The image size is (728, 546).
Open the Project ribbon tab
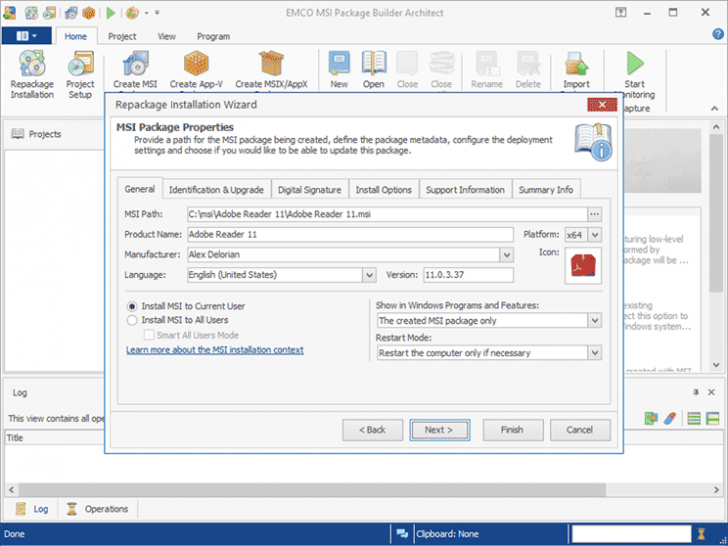(122, 36)
